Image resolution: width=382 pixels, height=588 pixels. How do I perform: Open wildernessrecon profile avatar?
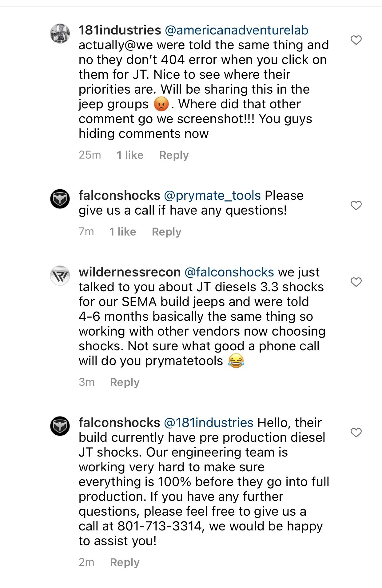click(60, 276)
